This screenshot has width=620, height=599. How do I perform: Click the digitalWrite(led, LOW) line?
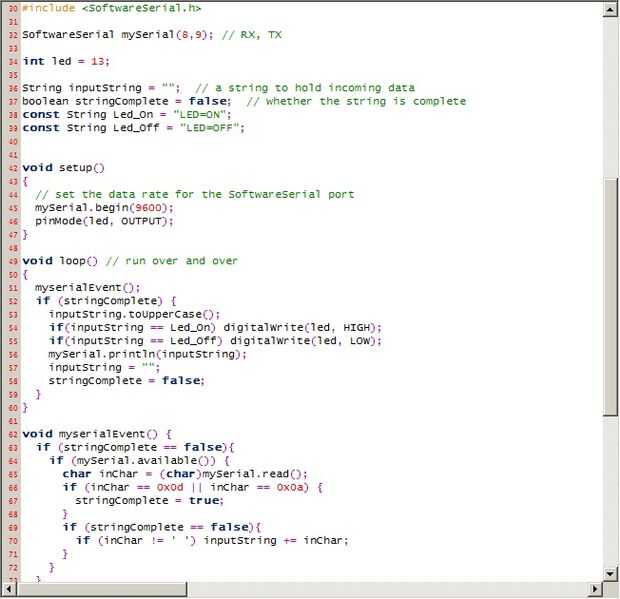tap(215, 341)
